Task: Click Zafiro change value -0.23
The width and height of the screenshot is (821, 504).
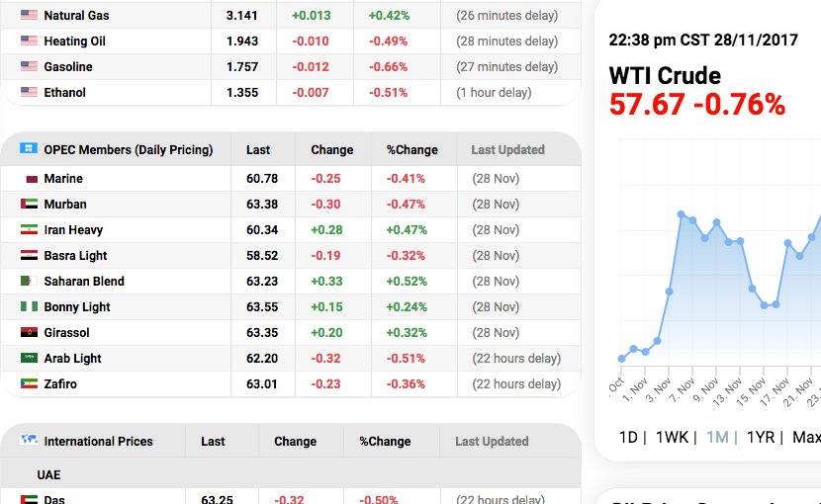Action: tap(325, 383)
